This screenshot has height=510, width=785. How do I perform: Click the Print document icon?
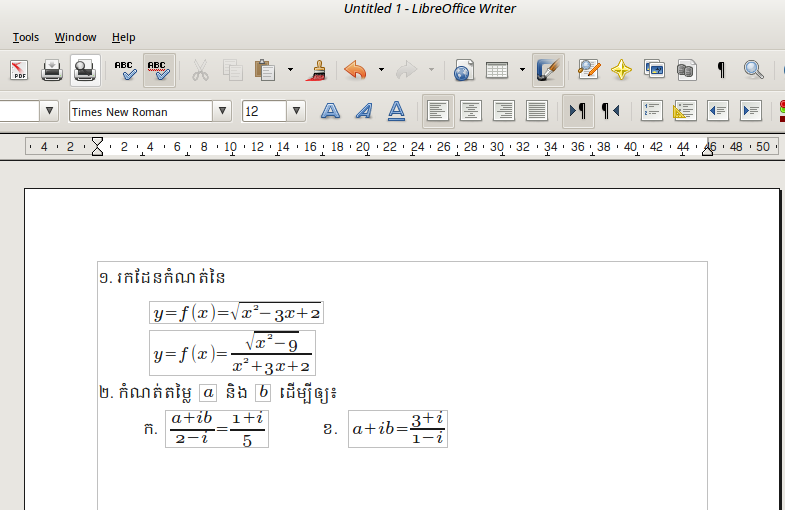pos(52,70)
